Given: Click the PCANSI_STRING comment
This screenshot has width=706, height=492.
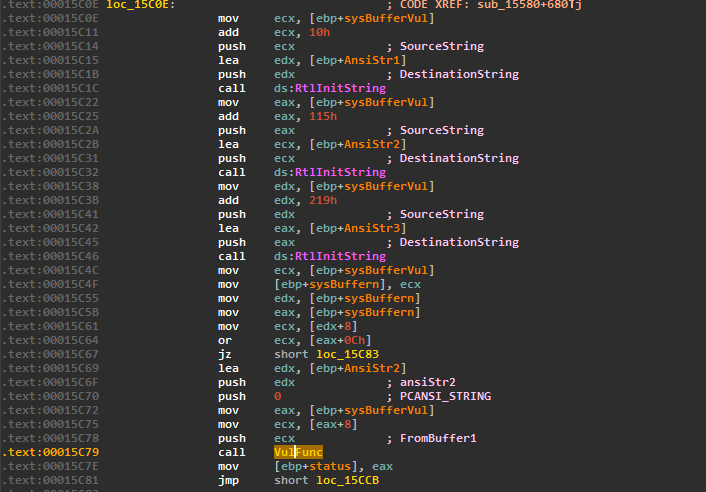Looking at the screenshot, I should click(x=445, y=396).
